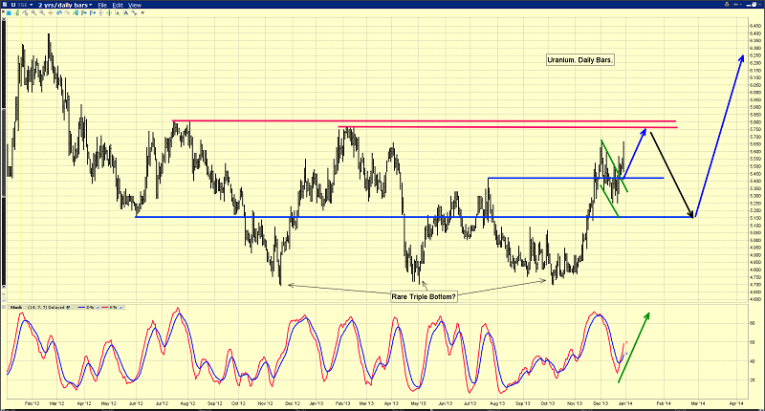765x411 pixels.
Task: Open the Edit menu
Action: pyautogui.click(x=117, y=5)
